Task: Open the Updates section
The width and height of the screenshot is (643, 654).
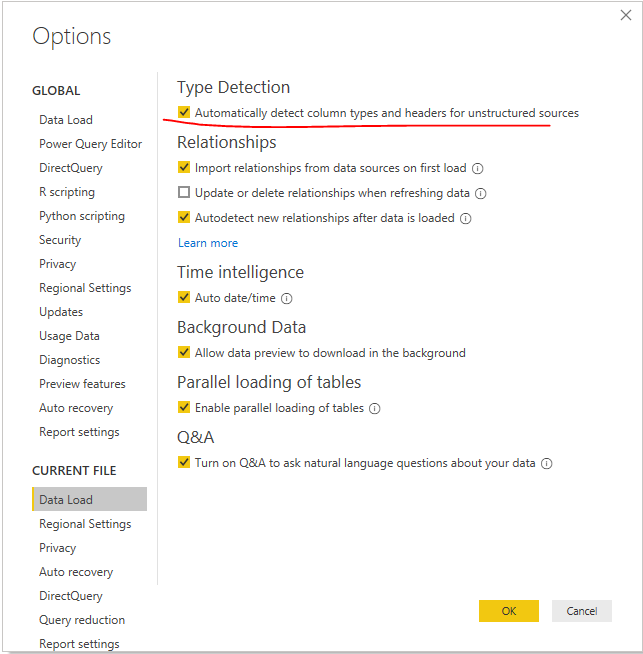Action: tap(61, 312)
